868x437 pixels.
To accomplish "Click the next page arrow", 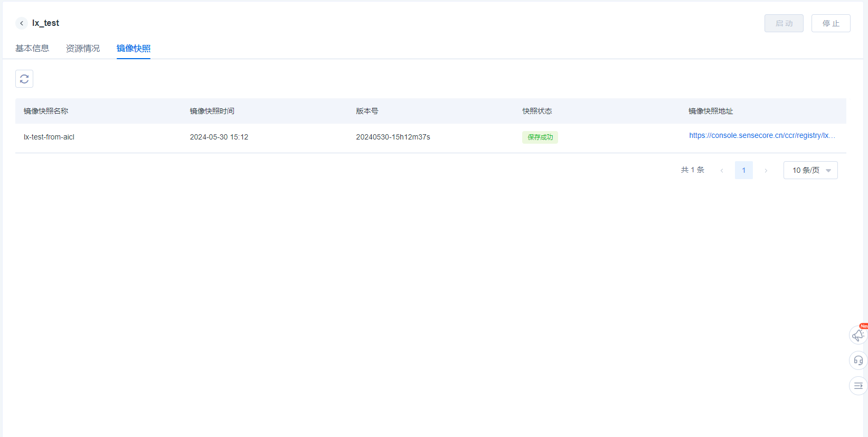I will tap(766, 170).
